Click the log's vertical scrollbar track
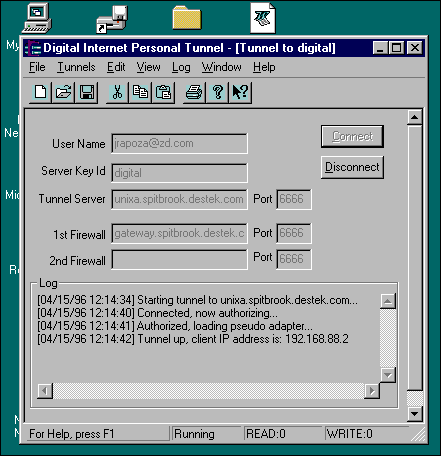Viewport: 441px width, 456px height. (388, 338)
